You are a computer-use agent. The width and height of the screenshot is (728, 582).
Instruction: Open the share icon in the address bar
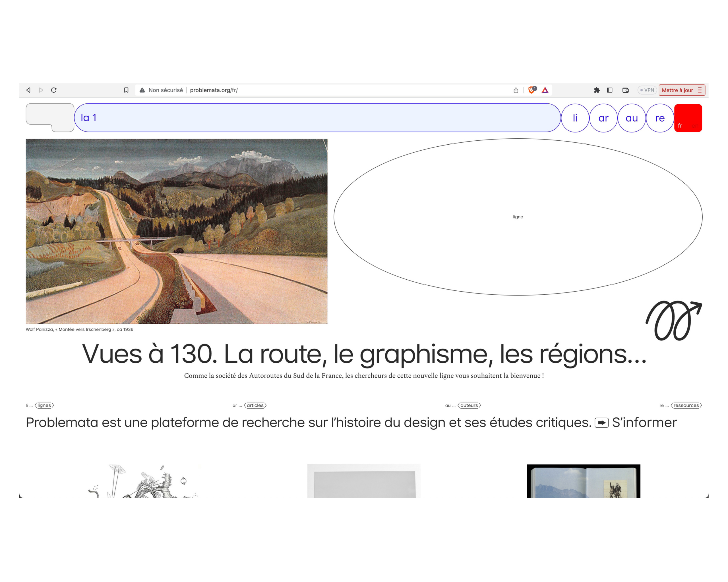tap(516, 90)
